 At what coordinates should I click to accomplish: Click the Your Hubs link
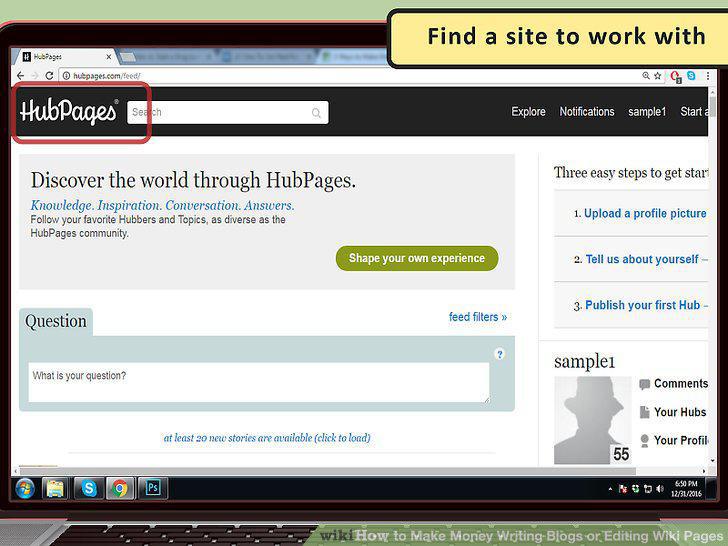[680, 412]
